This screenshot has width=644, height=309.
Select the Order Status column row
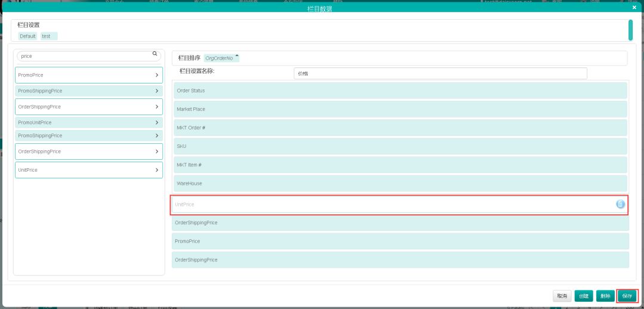point(400,91)
